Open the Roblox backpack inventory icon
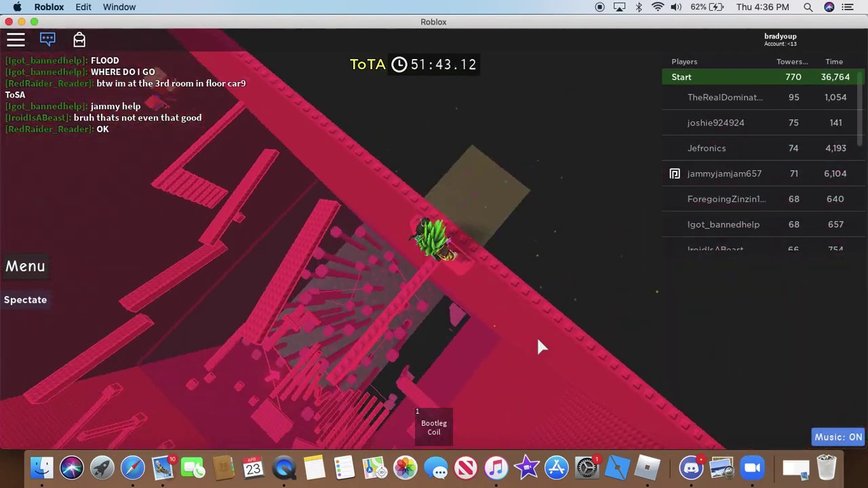 (x=79, y=39)
